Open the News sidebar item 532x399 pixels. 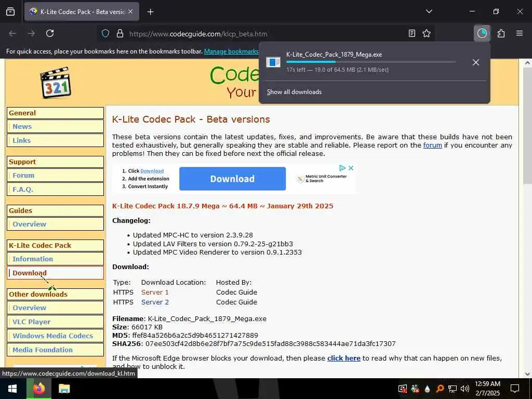pyautogui.click(x=55, y=127)
